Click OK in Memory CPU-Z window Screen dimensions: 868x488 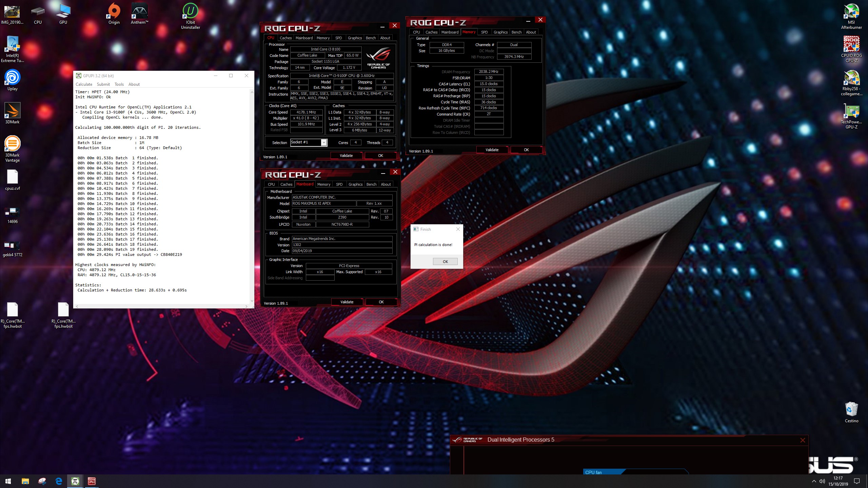pos(526,150)
